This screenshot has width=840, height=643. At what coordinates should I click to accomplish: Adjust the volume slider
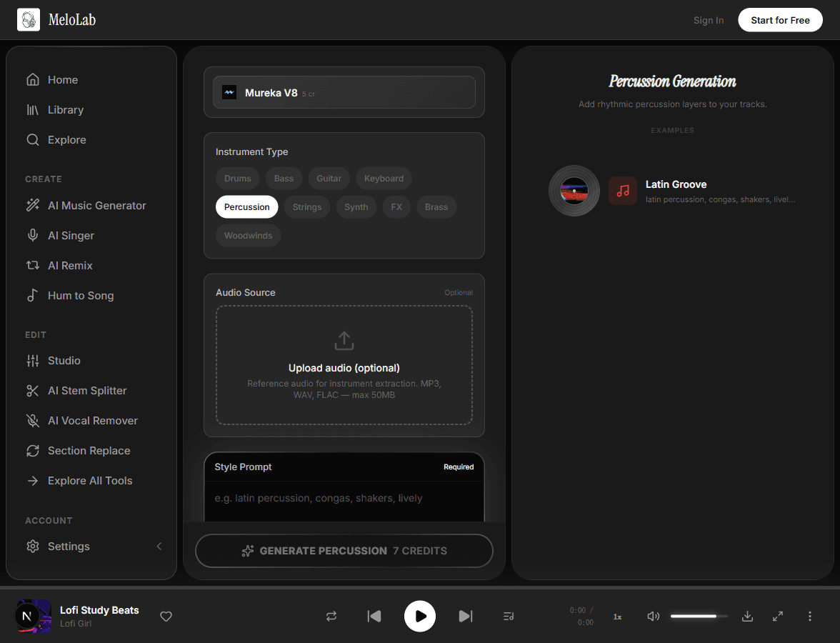coord(699,616)
